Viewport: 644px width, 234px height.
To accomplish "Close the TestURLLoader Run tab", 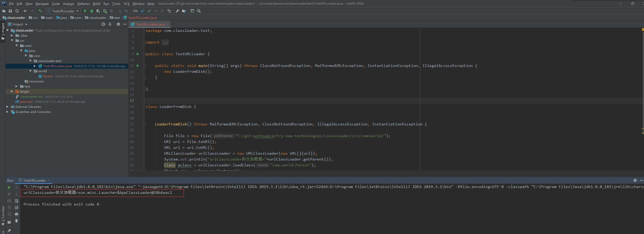I will (49, 181).
